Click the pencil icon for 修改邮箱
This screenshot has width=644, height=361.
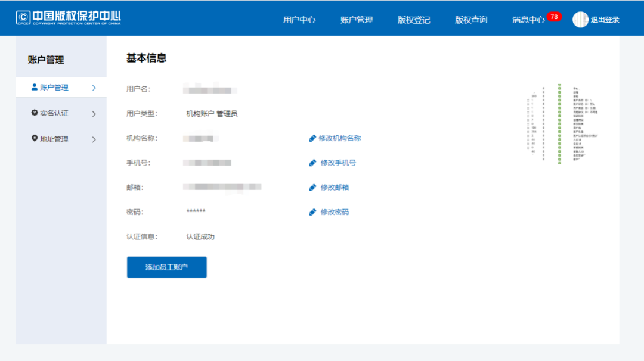[x=312, y=187]
